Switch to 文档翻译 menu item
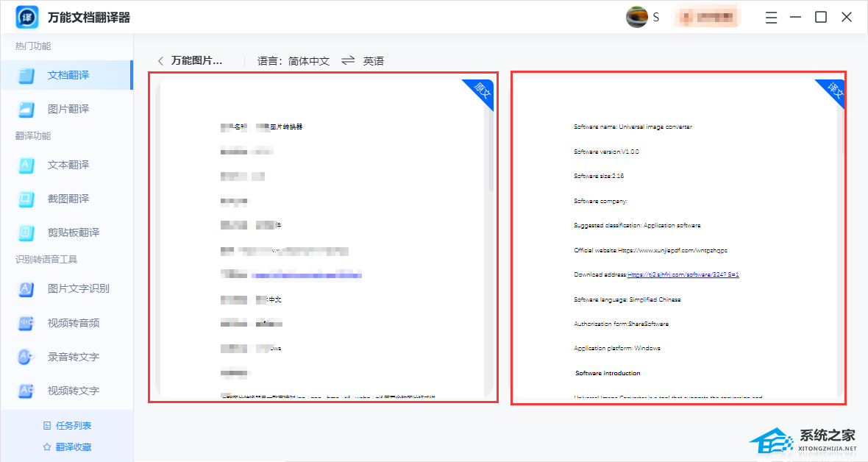868x462 pixels. [x=66, y=75]
